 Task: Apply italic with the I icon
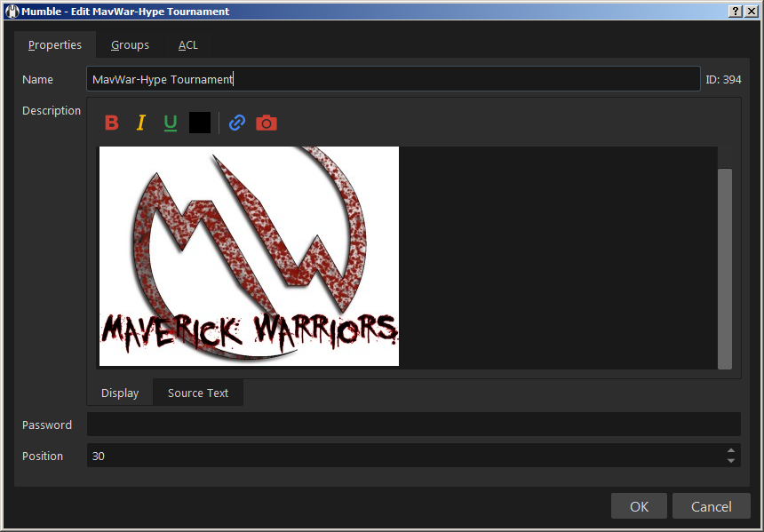141,123
